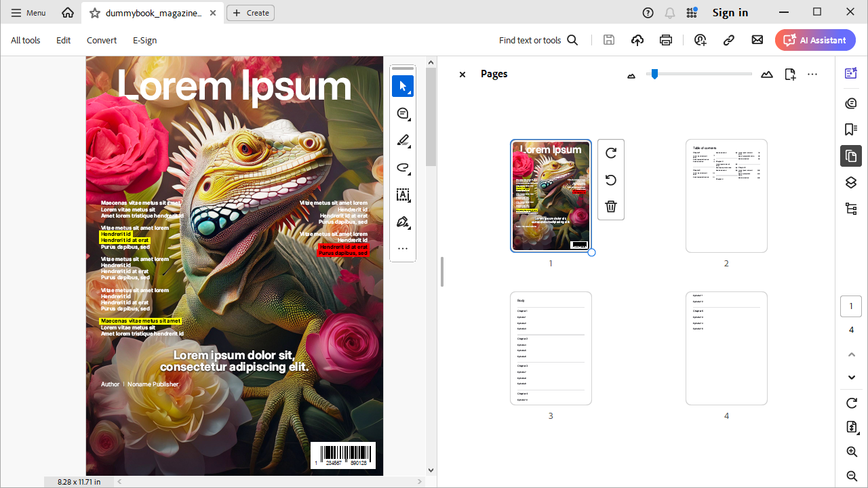Go to the previous page
Viewport: 868px width, 488px height.
click(852, 354)
